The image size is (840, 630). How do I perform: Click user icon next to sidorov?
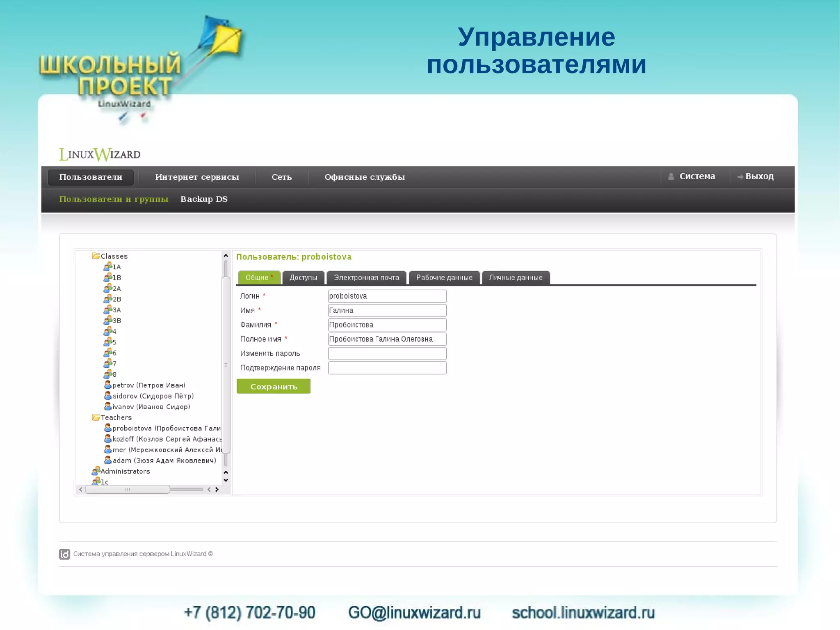pyautogui.click(x=108, y=396)
